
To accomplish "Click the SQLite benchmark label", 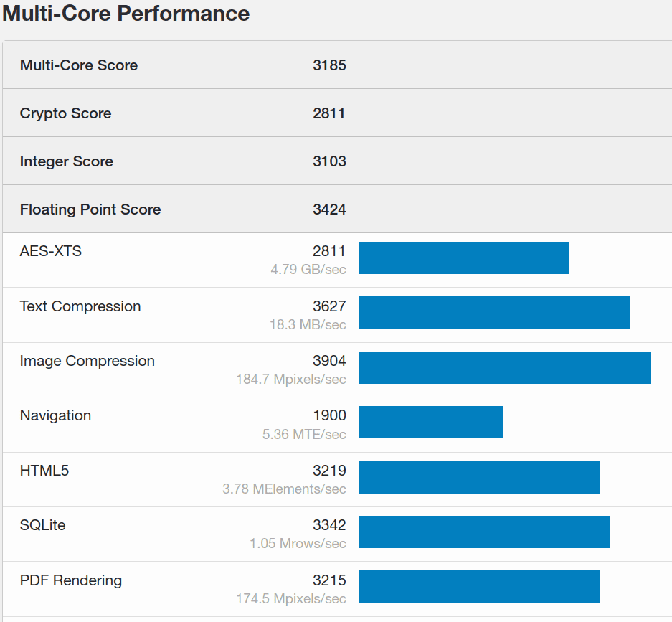I will point(43,525).
